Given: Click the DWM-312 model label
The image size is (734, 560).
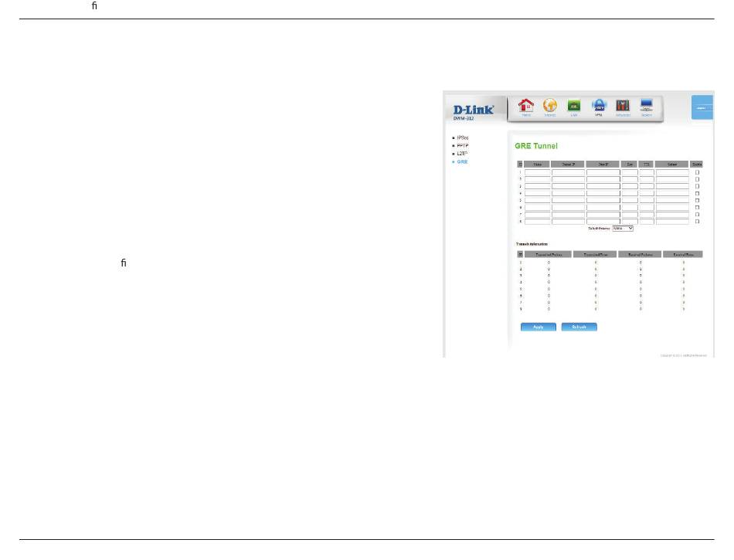Looking at the screenshot, I should click(464, 118).
